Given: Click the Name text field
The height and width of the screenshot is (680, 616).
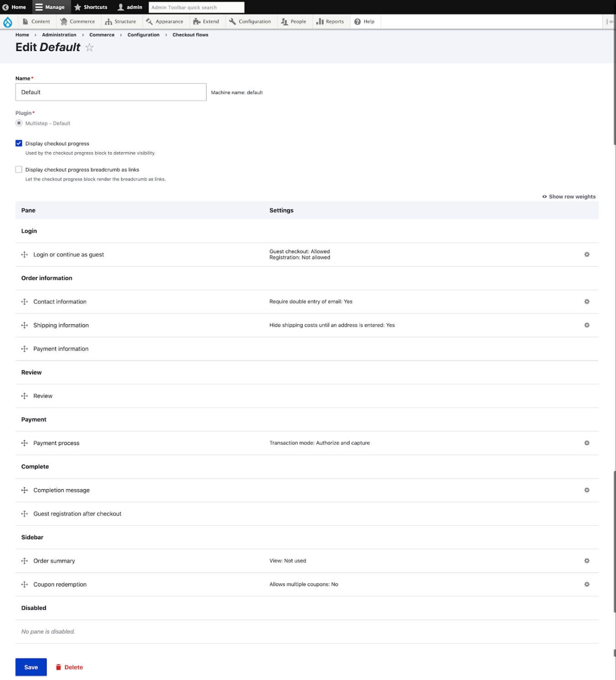Looking at the screenshot, I should pos(111,92).
